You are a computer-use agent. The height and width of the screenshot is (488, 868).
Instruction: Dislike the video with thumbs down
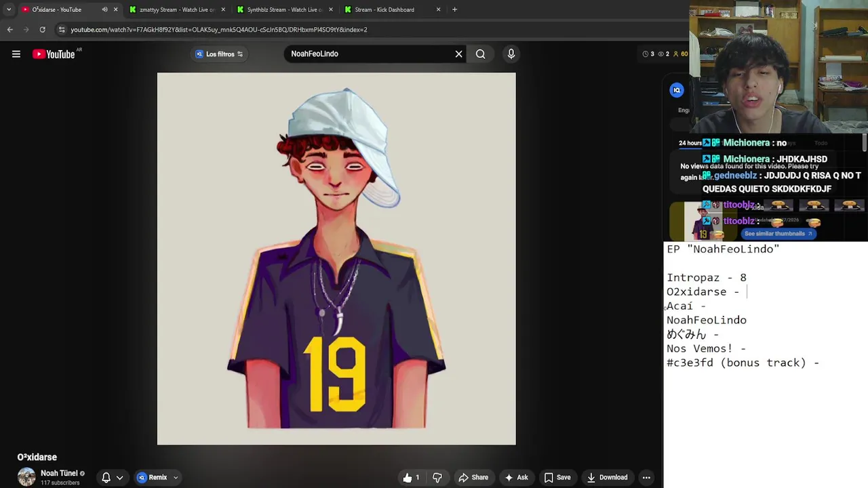(437, 477)
